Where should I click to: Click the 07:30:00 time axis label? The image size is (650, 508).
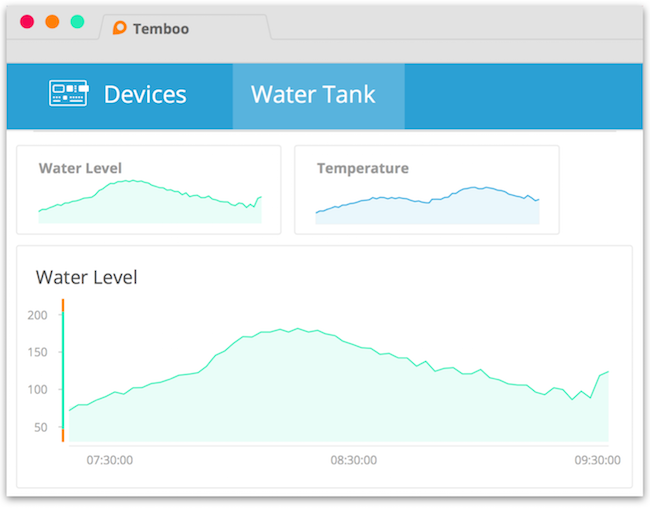pyautogui.click(x=110, y=460)
